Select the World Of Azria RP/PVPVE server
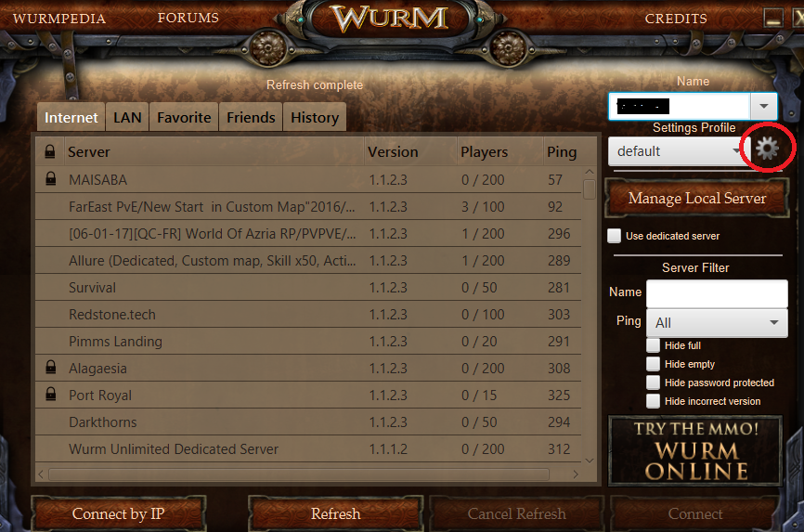Screen dimensions: 804x532 pyautogui.click(x=308, y=233)
